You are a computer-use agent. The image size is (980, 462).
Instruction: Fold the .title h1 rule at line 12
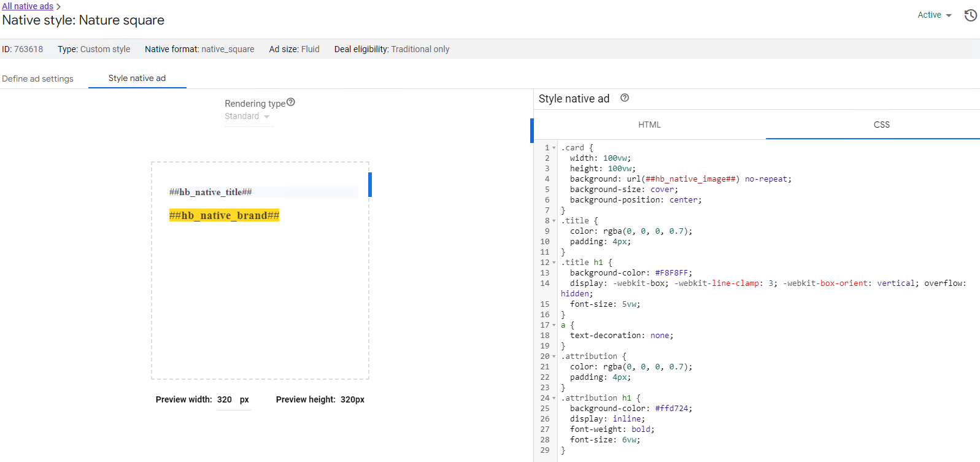click(x=554, y=263)
